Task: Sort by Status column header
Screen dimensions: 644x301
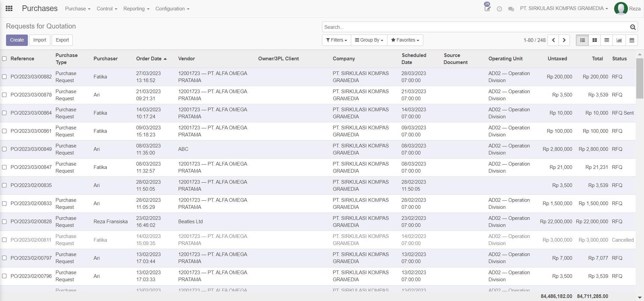Action: click(619, 59)
